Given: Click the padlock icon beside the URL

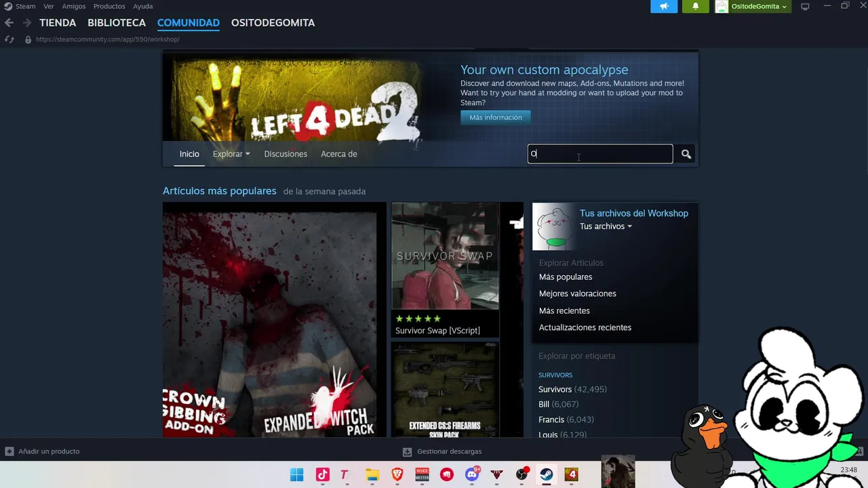Looking at the screenshot, I should pos(28,39).
